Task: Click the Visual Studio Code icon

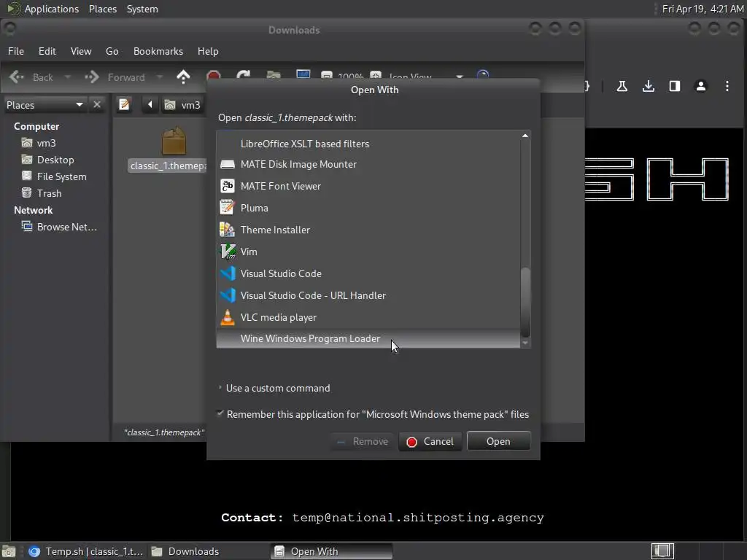Action: tap(228, 273)
